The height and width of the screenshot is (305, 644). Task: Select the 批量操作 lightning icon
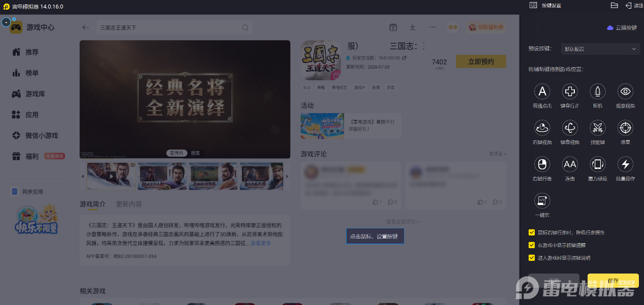point(625,164)
